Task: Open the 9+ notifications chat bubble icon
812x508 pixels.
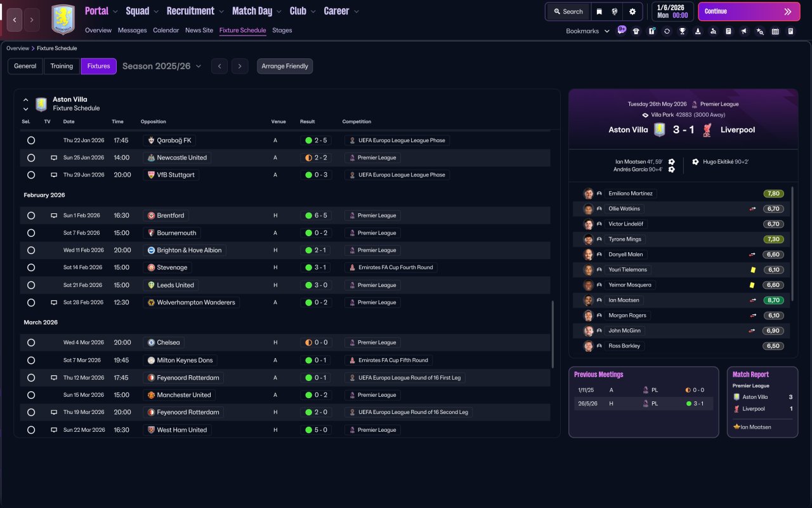Action: tap(621, 30)
